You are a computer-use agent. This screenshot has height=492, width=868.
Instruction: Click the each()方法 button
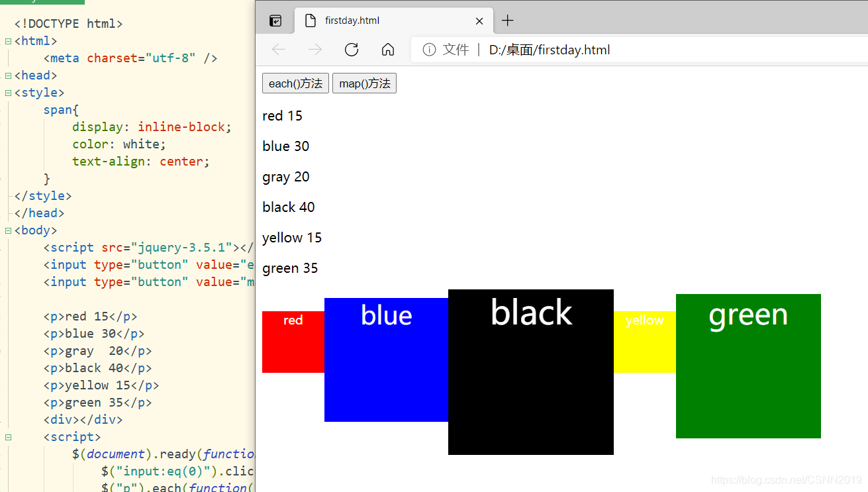coord(295,83)
